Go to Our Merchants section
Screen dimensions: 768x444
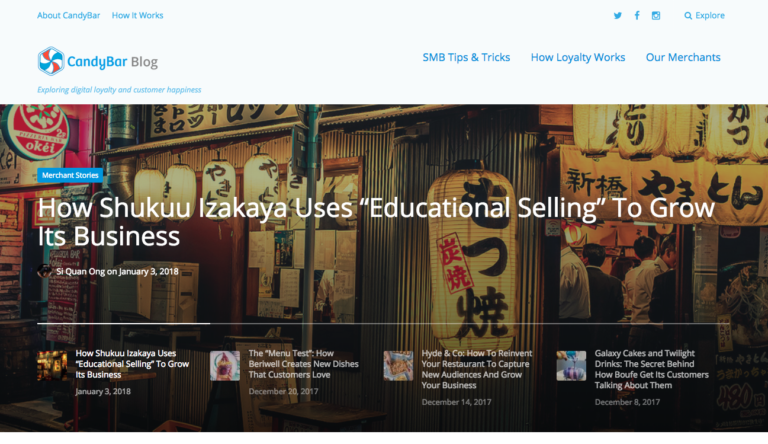[683, 57]
